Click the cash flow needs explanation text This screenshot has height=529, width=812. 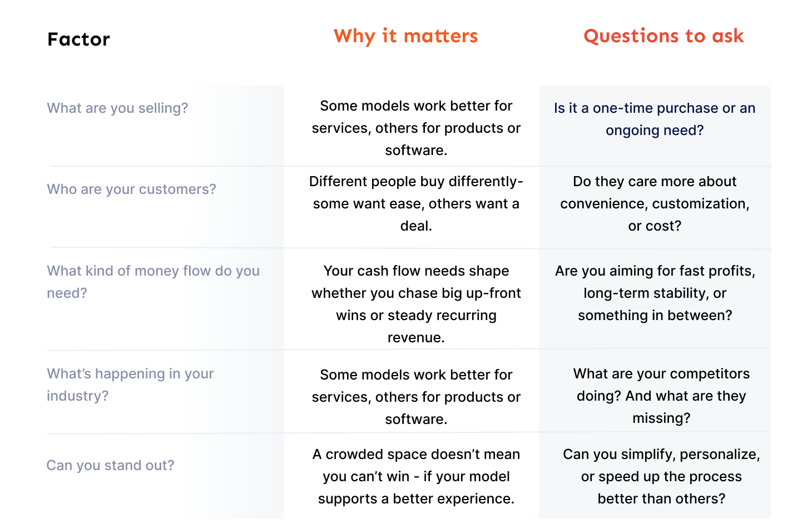(416, 304)
